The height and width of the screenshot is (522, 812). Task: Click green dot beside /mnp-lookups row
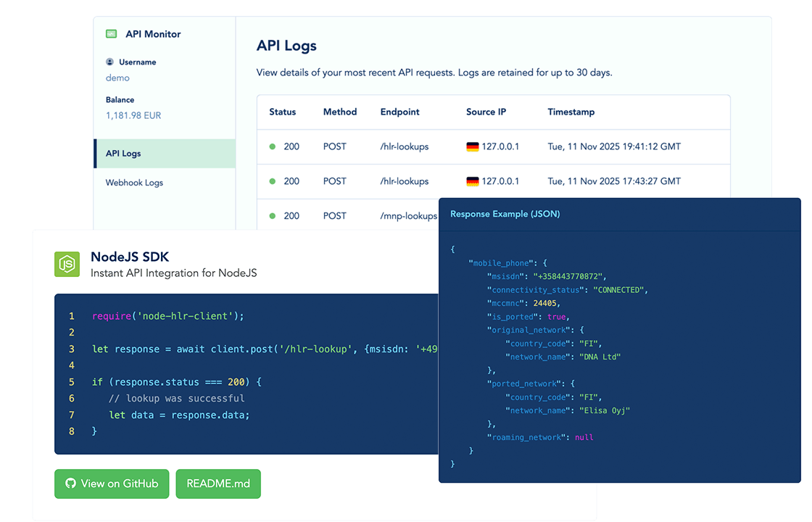tap(271, 215)
